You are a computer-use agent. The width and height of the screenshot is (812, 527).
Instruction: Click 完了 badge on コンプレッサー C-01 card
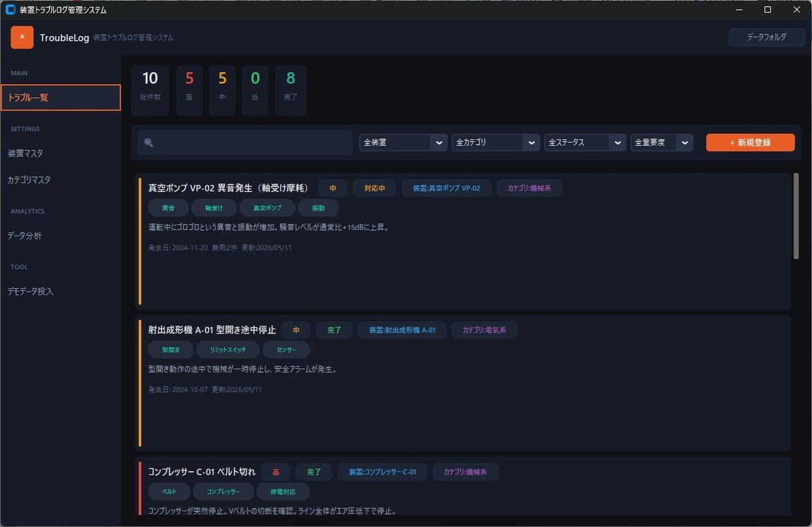tap(314, 472)
